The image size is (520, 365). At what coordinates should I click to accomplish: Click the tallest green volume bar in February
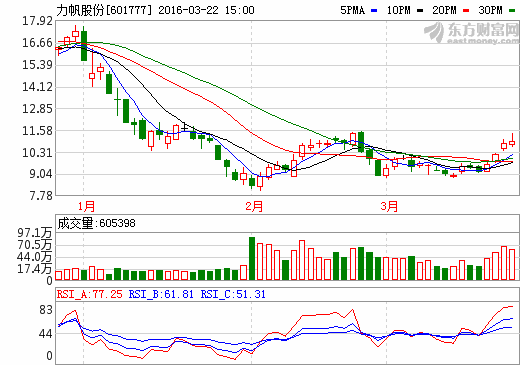pos(252,258)
